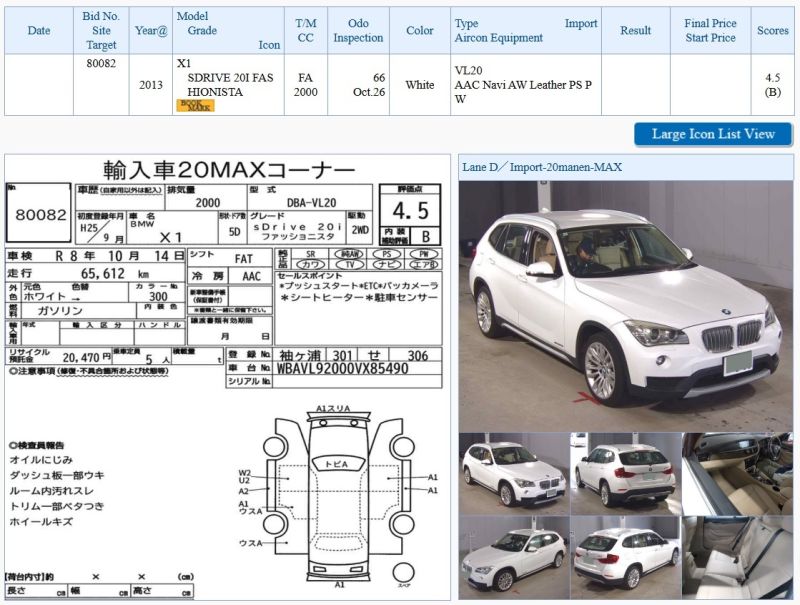Click the T/M CC column header
Image resolution: width=800 pixels, height=605 pixels.
point(306,31)
